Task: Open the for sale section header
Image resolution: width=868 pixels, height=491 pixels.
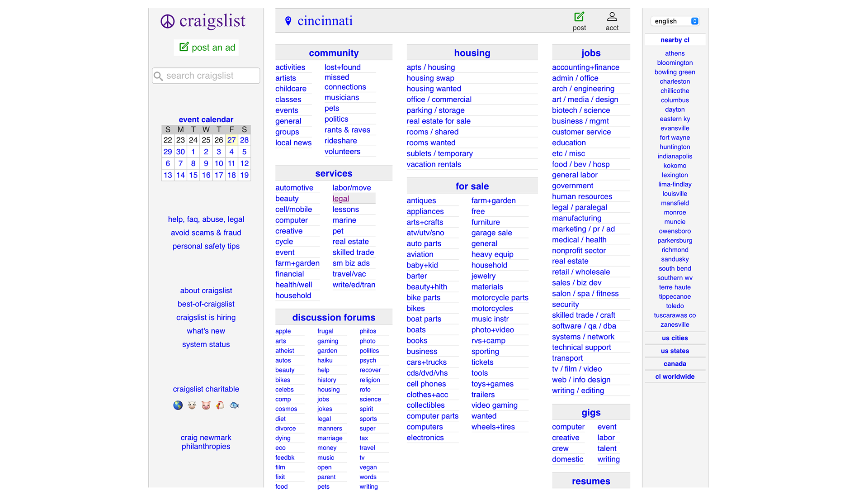Action: pos(472,186)
